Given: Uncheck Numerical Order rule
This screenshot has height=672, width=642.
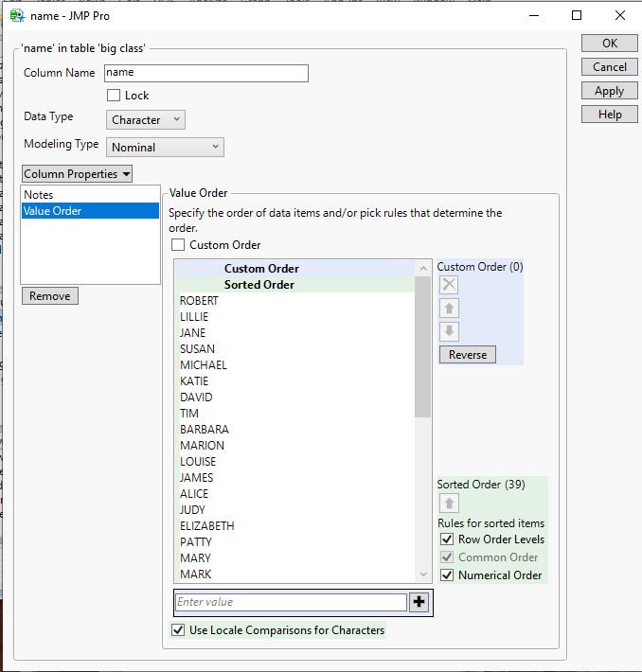Looking at the screenshot, I should click(x=447, y=575).
